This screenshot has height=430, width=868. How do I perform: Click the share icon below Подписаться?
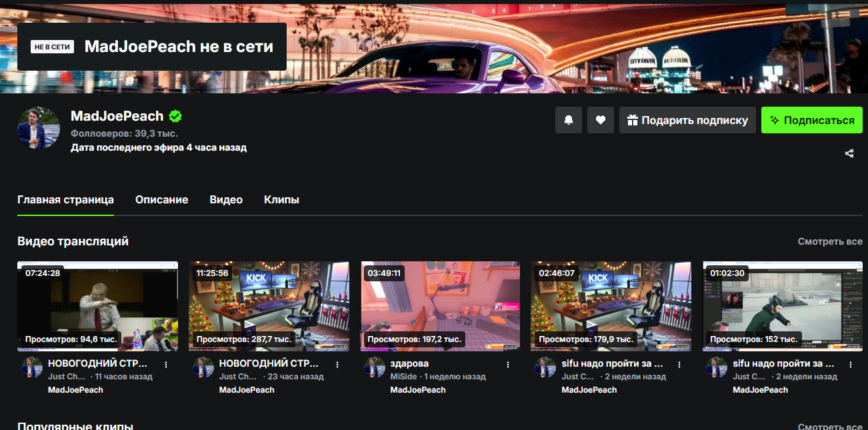(849, 153)
